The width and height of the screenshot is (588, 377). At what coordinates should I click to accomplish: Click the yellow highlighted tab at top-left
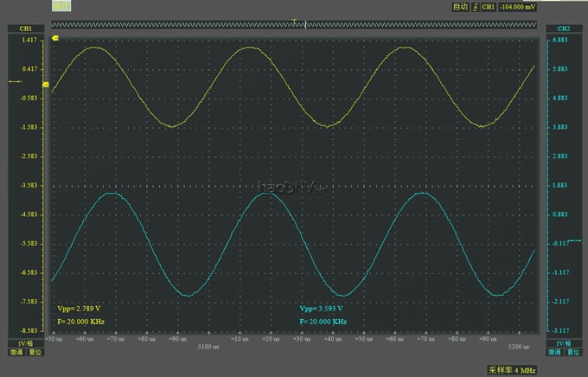pos(61,7)
